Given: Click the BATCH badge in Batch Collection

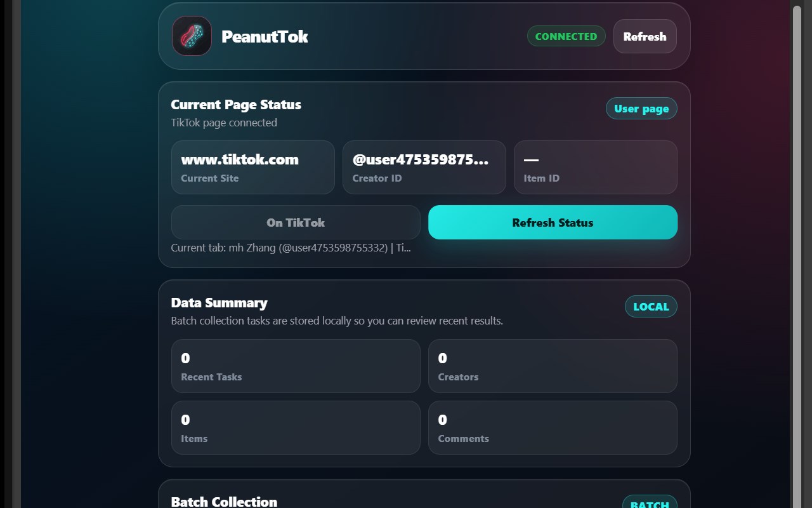Looking at the screenshot, I should click(651, 503).
